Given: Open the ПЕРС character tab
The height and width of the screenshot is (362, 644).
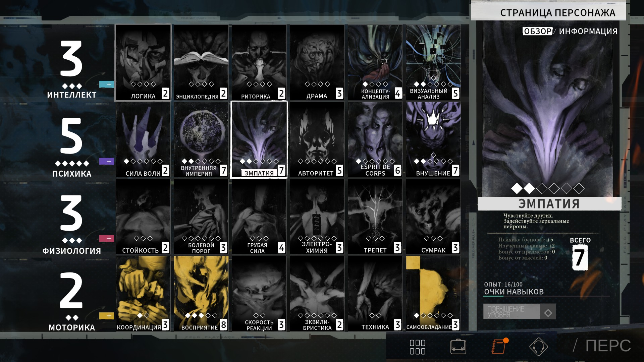Looking at the screenshot, I should pos(608,346).
